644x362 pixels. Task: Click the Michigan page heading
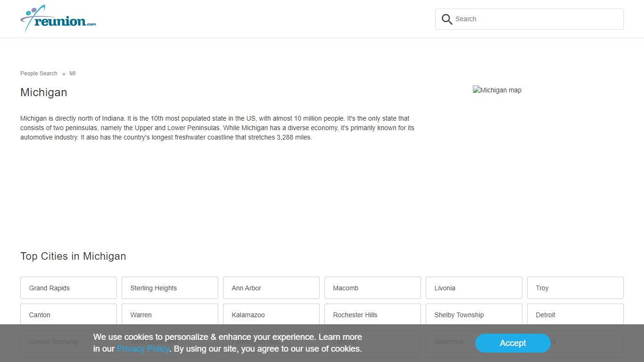pyautogui.click(x=44, y=92)
